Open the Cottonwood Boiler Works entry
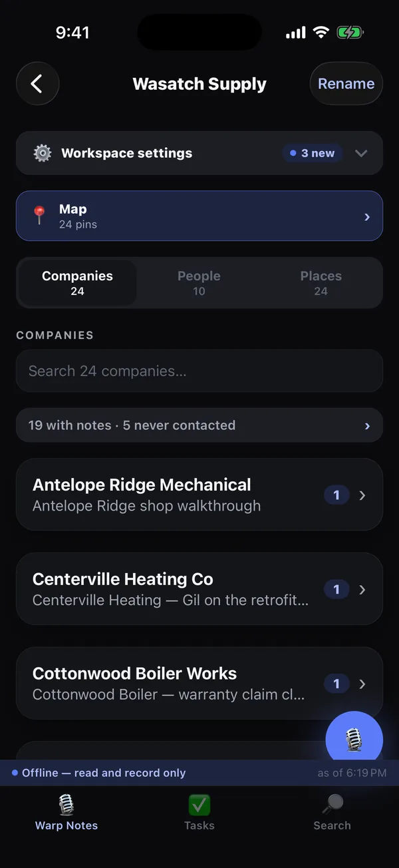Screen dimensions: 399x868 199,684
